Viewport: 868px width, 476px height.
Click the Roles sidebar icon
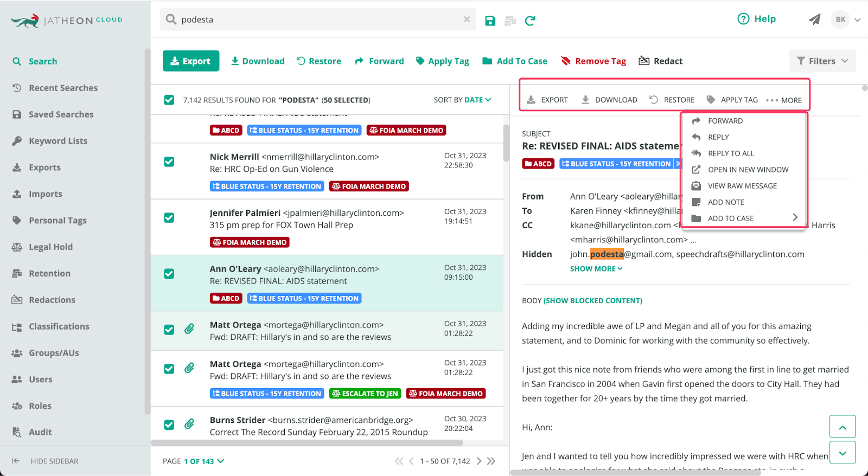pos(17,406)
